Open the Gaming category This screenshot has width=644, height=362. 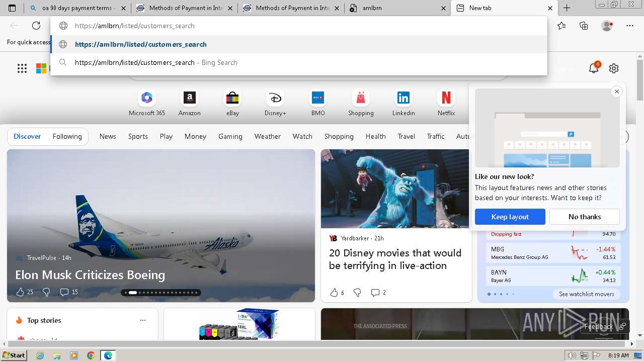[230, 136]
